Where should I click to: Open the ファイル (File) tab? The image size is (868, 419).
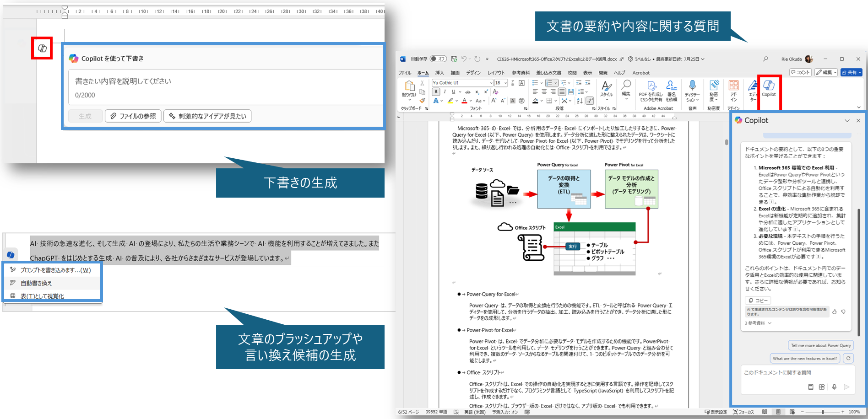coord(405,73)
